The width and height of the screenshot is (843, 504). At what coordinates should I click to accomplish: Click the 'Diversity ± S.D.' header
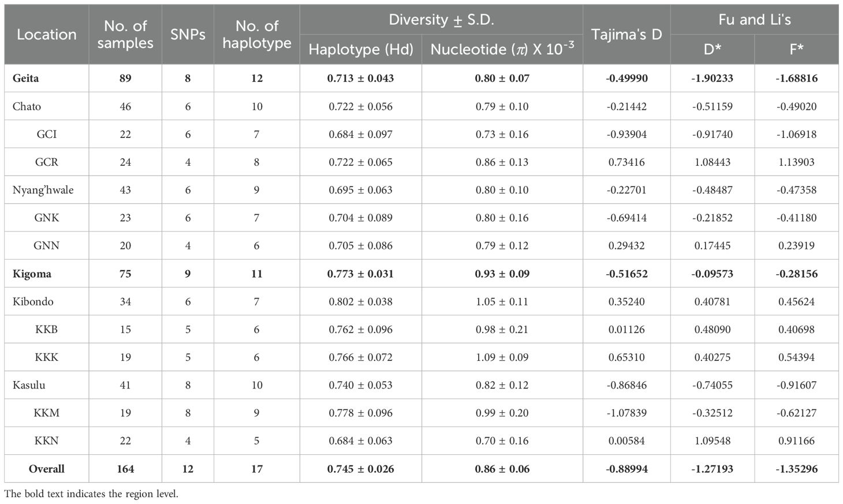point(442,20)
